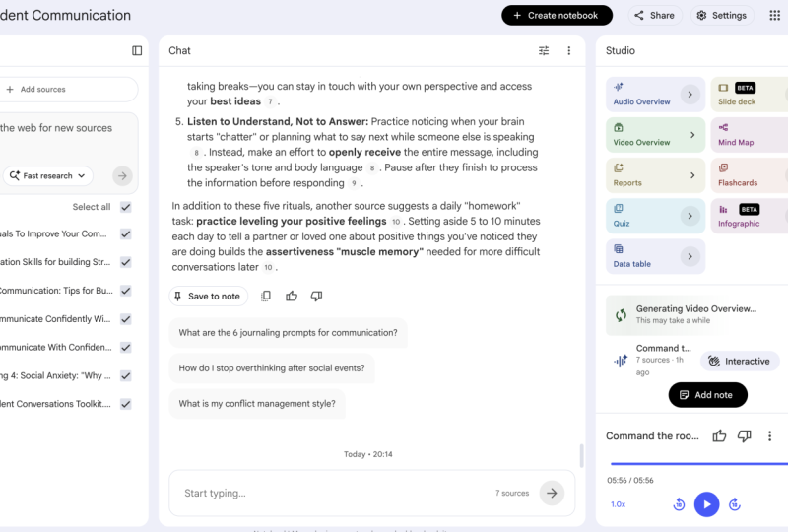The image size is (788, 532).
Task: Copy the chat response with copy icon
Action: tap(266, 297)
